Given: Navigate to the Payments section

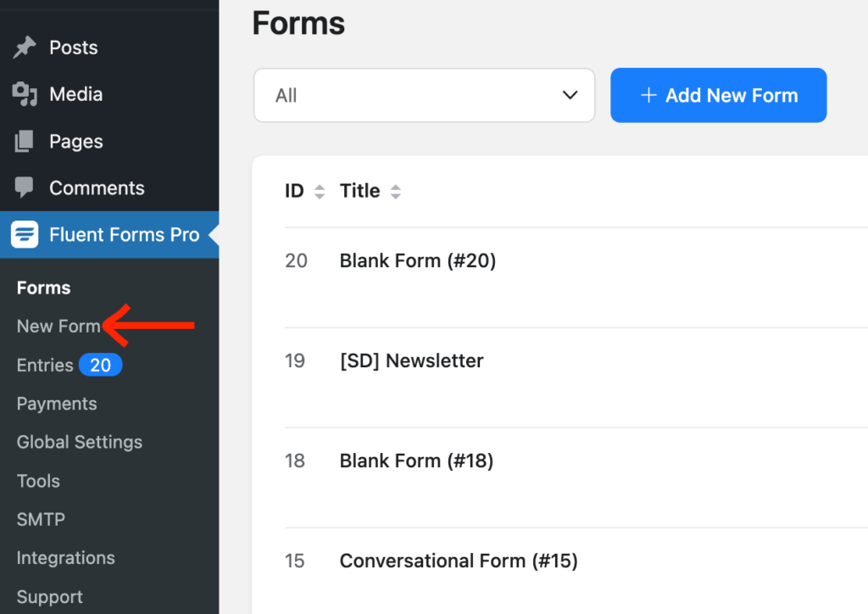Looking at the screenshot, I should pos(57,403).
